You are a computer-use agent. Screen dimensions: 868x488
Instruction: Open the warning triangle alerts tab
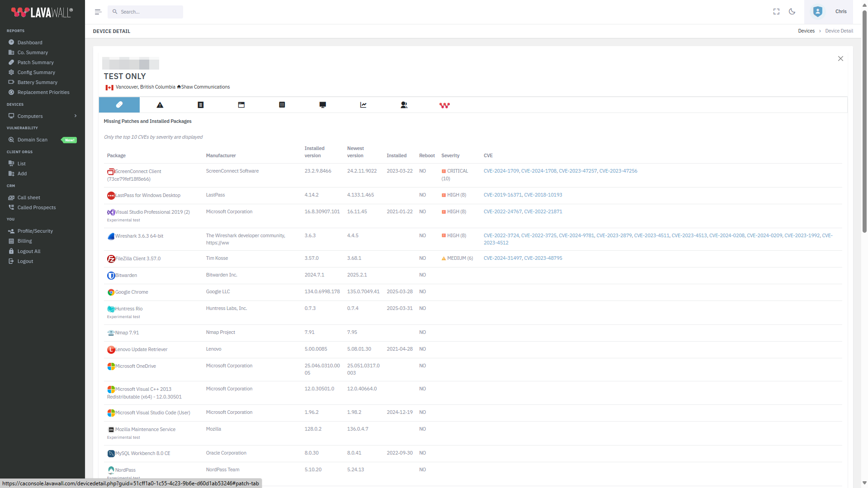(160, 105)
